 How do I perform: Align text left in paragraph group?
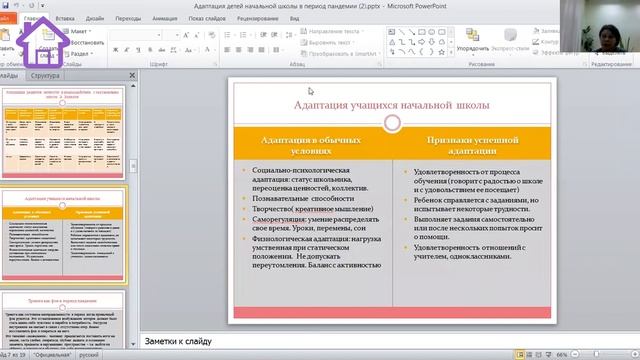(x=227, y=50)
